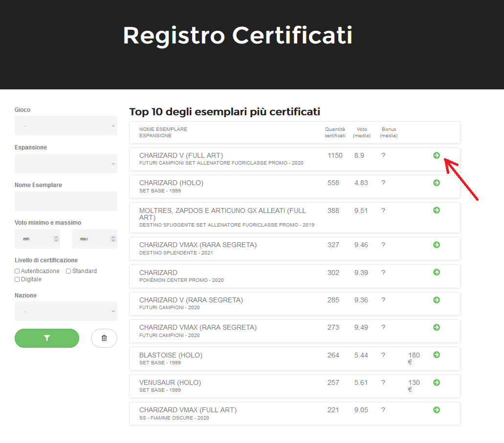Adjust the min vote stepper arrows
Screen dimensions: 504x443
coord(56,239)
